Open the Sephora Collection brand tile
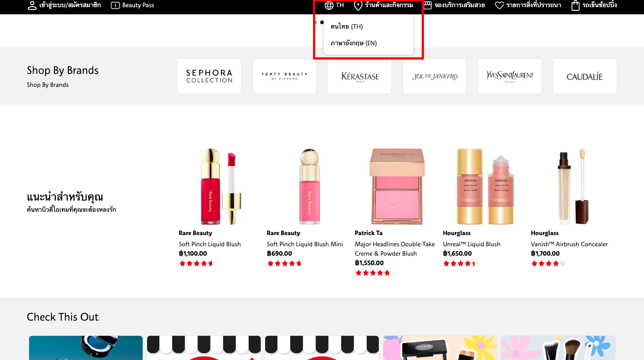The height and width of the screenshot is (360, 644). pyautogui.click(x=209, y=76)
